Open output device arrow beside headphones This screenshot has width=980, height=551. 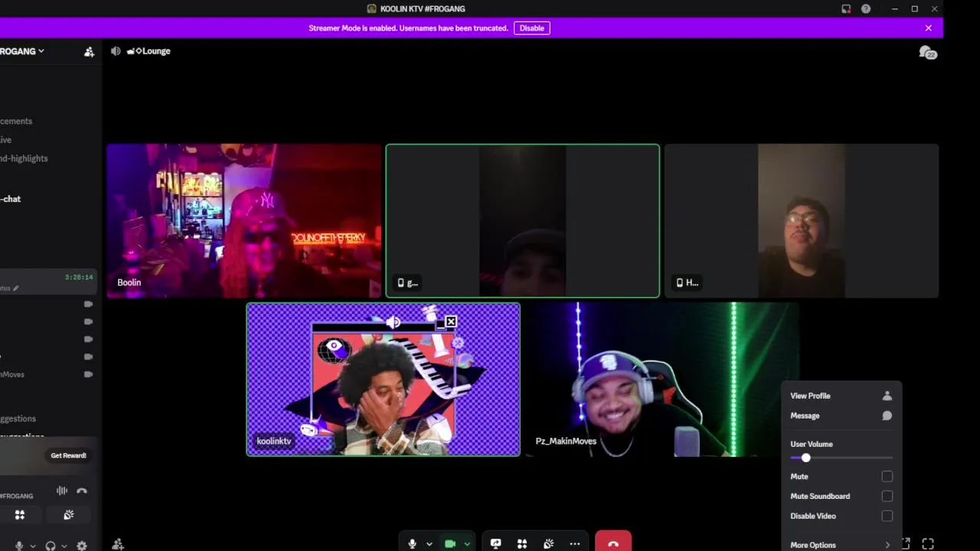tap(64, 546)
